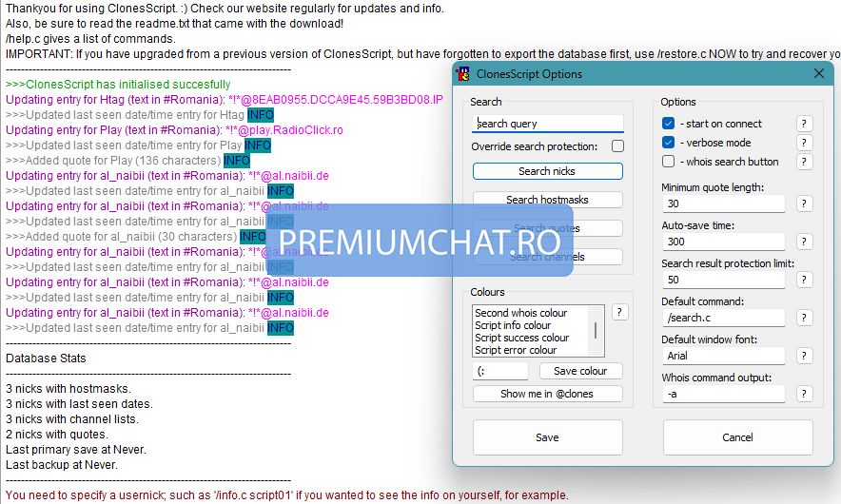841x504 pixels.
Task: Edit the Auto-save time field
Action: coord(724,242)
